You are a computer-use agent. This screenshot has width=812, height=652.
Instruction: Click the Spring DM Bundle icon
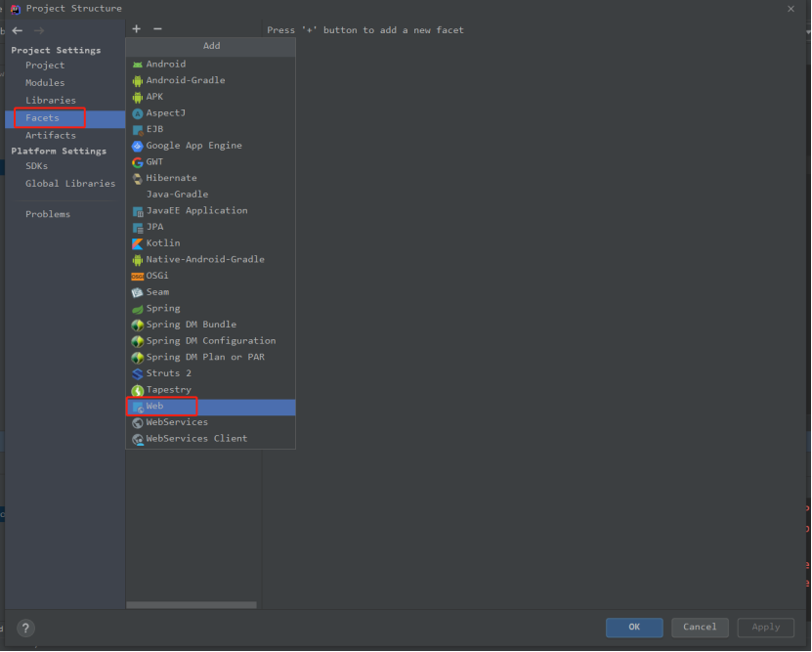[137, 326]
